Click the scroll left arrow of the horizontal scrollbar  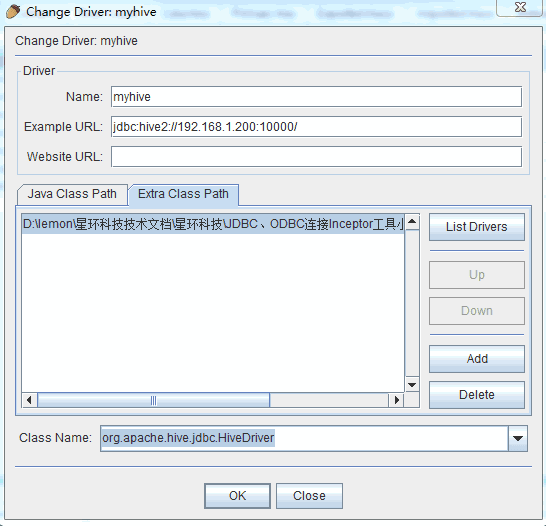pyautogui.click(x=29, y=400)
